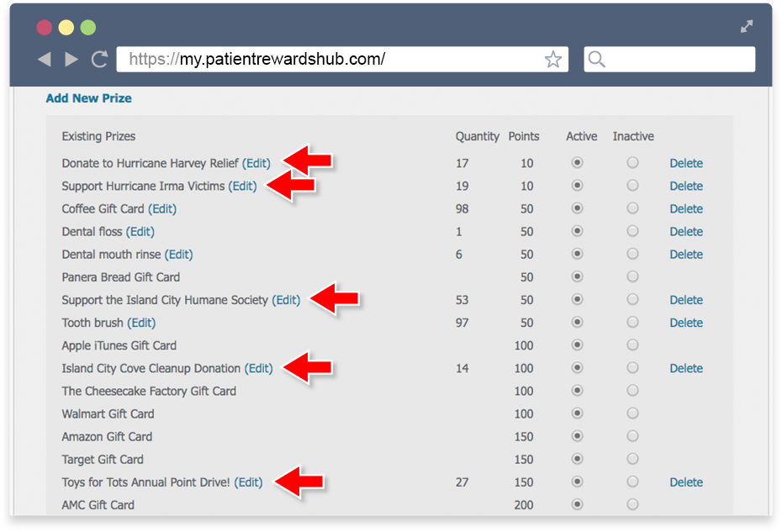Image resolution: width=782 pixels, height=532 pixels.
Task: Click the red close window dot
Action: tap(45, 28)
